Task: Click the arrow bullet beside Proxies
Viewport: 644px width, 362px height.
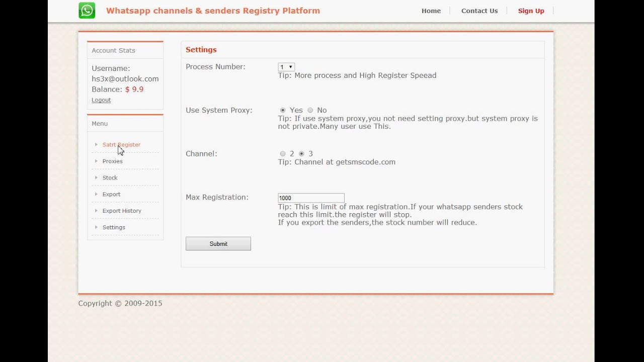Action: (x=96, y=161)
